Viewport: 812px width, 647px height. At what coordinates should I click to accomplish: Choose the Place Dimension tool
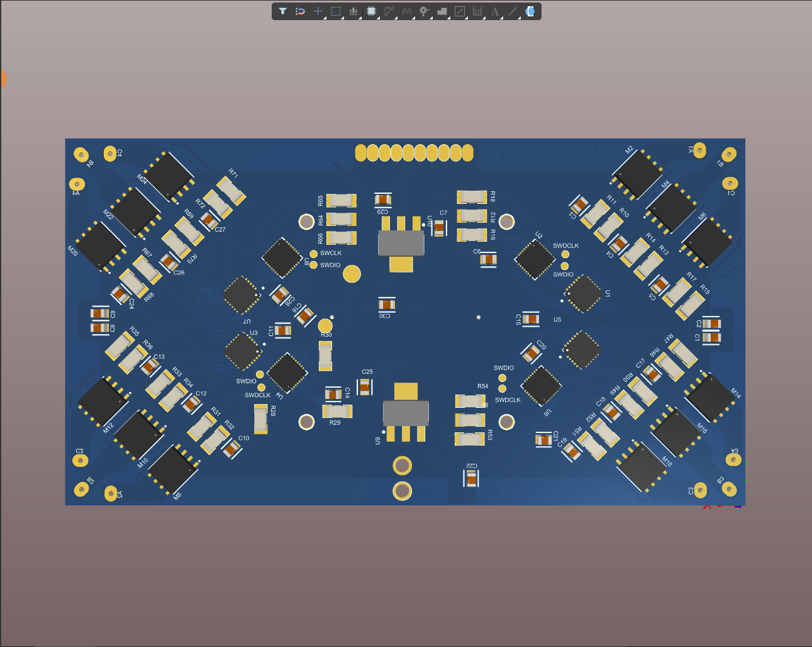tap(477, 11)
